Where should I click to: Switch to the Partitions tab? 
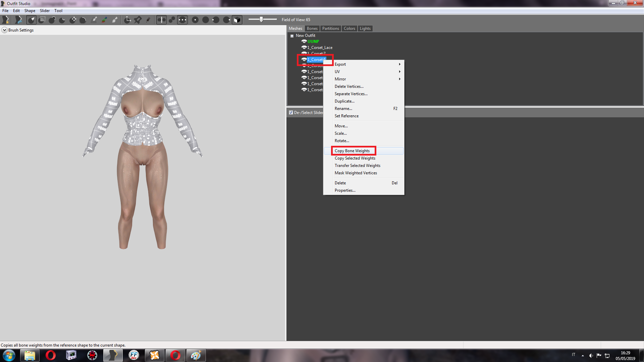click(331, 28)
